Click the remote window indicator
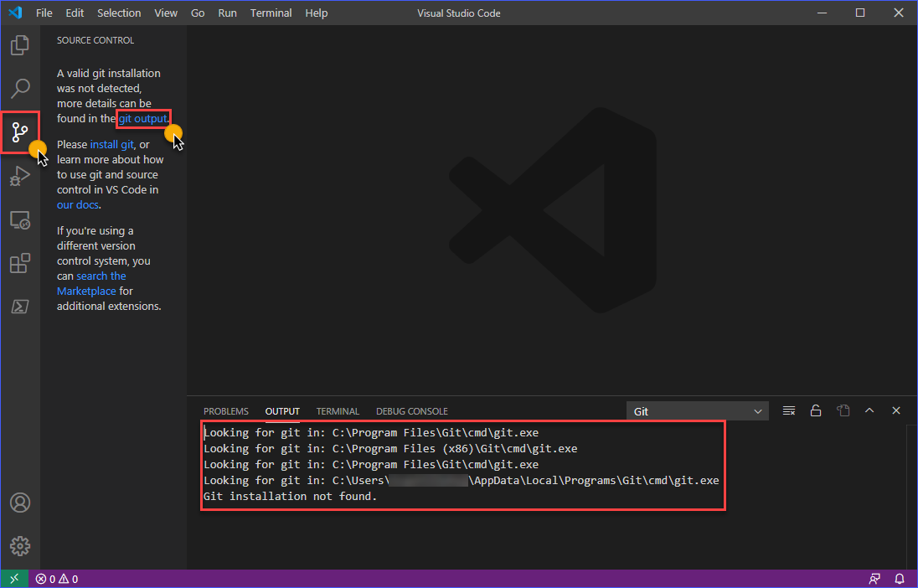 (13, 579)
